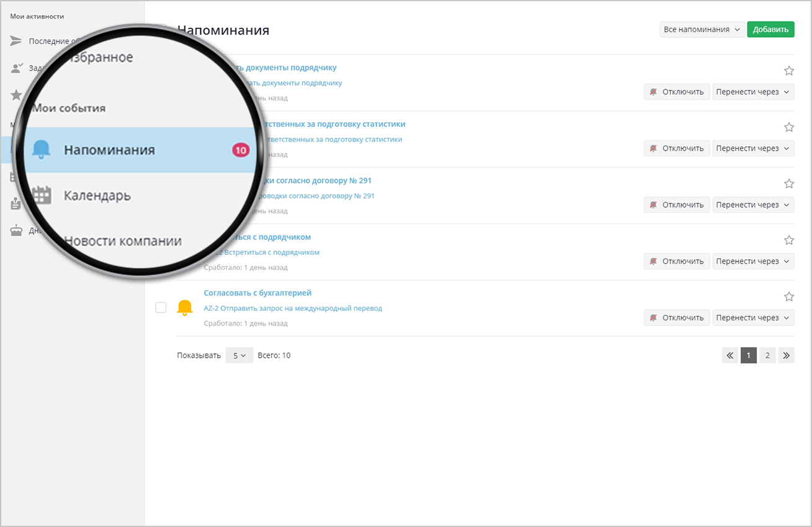Image resolution: width=812 pixels, height=527 pixels.
Task: Click 'Отключить' for 'подготовку статистики' reminder
Action: (676, 148)
